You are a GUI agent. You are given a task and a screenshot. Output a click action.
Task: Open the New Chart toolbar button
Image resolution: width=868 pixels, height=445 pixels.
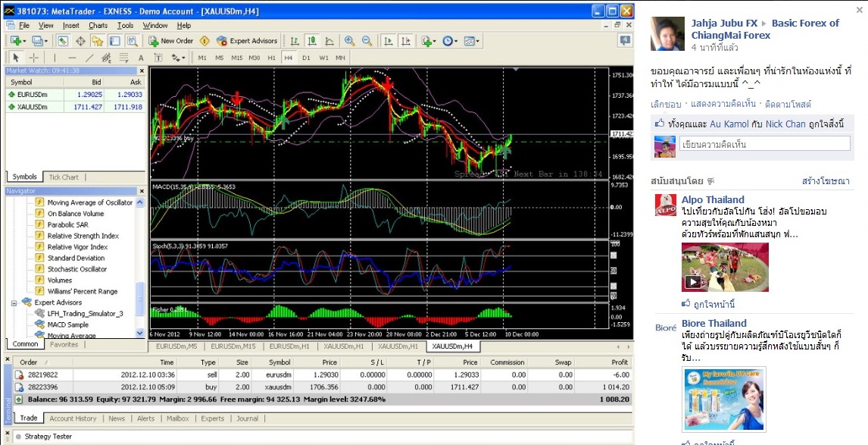click(x=16, y=41)
